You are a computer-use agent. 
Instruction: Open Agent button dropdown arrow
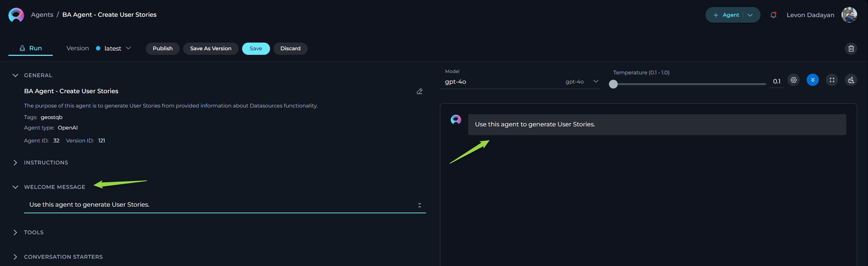point(750,15)
